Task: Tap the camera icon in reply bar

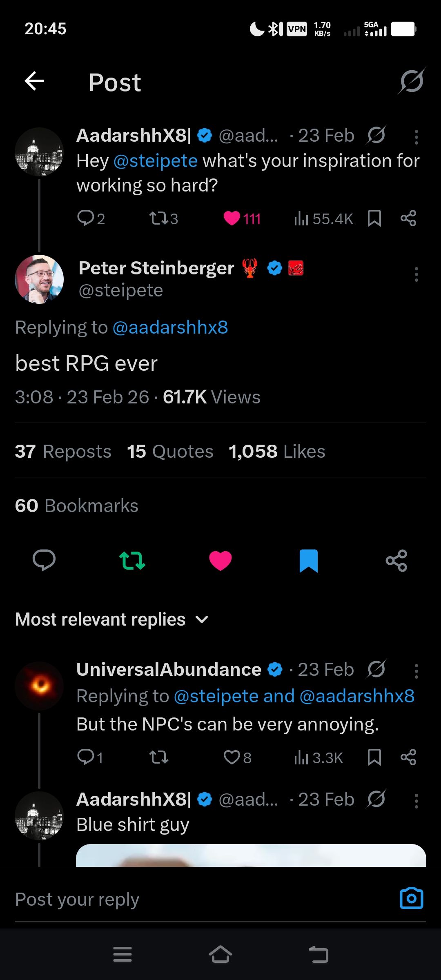Action: pos(411,898)
